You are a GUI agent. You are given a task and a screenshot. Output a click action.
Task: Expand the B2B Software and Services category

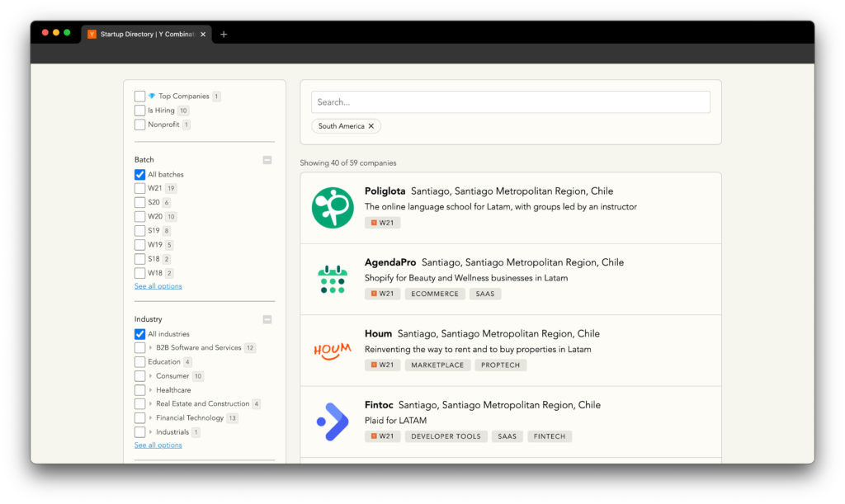point(149,347)
